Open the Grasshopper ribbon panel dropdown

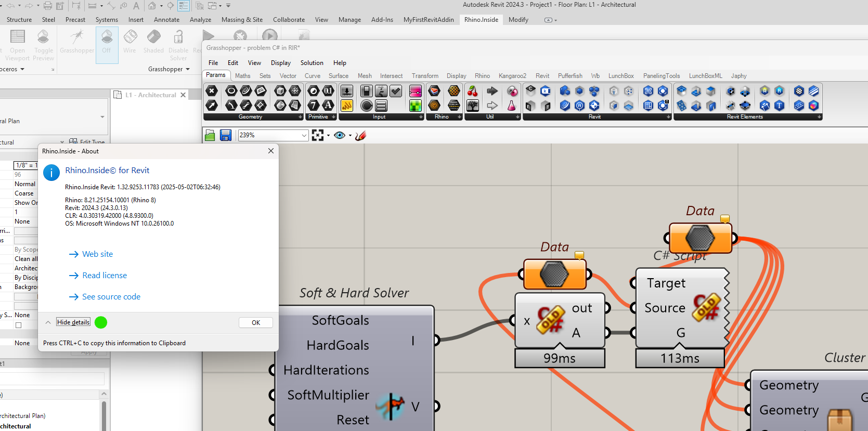pos(169,69)
